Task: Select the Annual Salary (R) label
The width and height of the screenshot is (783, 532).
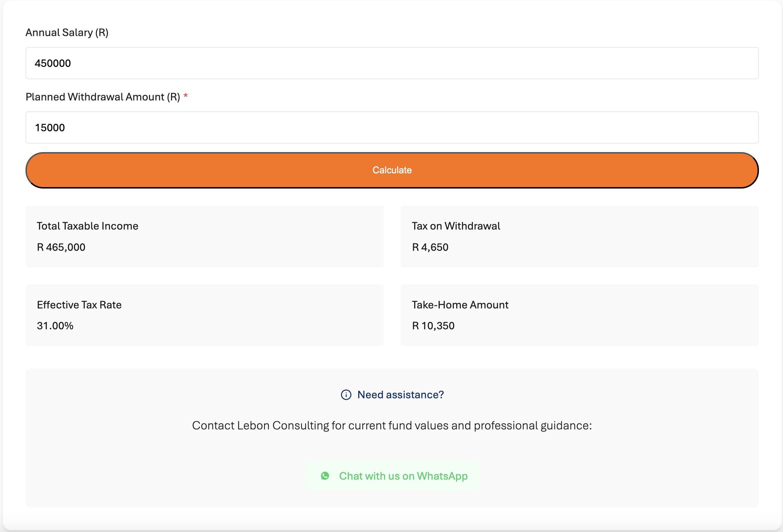Action: (67, 33)
